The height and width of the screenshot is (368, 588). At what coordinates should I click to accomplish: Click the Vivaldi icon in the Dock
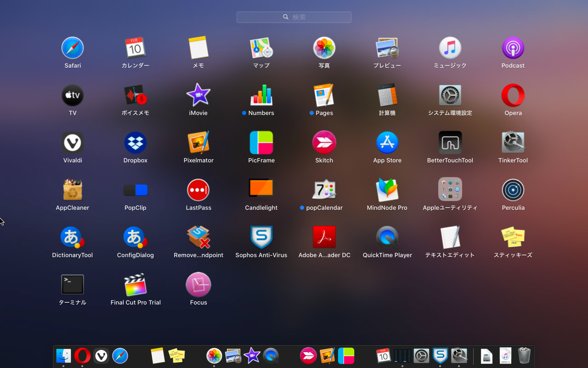(101, 356)
